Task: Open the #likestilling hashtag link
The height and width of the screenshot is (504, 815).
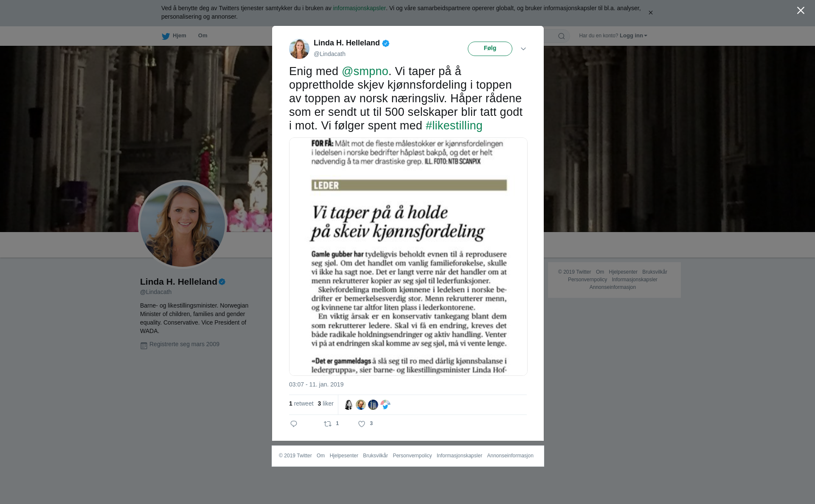Action: click(454, 126)
